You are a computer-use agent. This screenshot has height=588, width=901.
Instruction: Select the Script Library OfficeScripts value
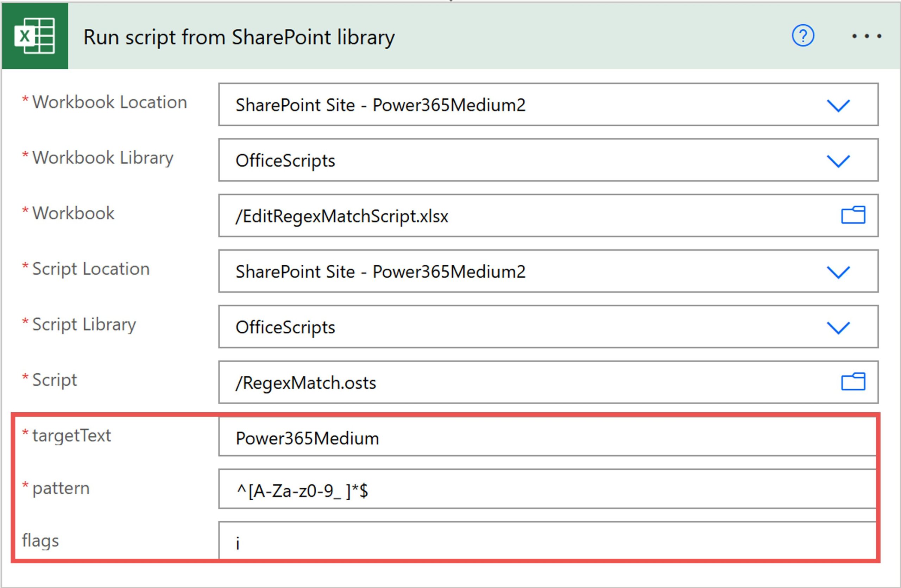(285, 327)
